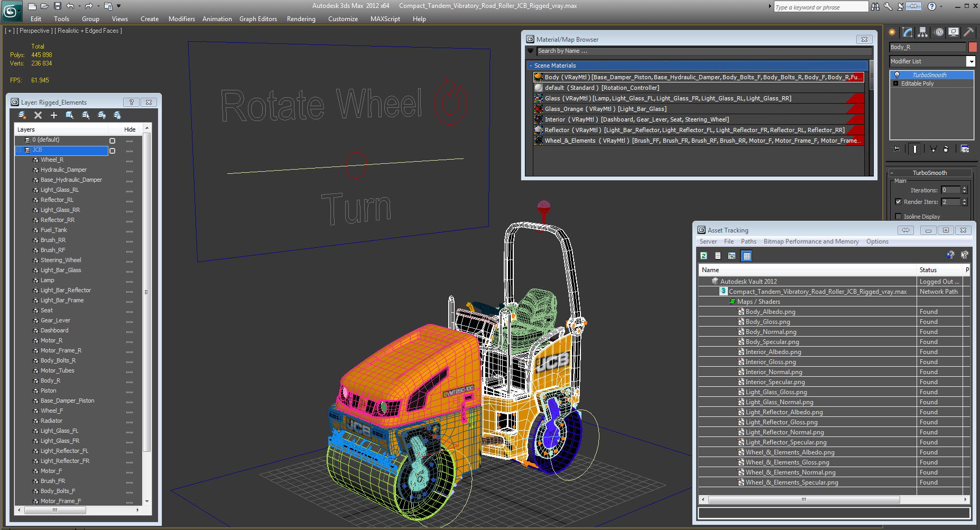
Task: Open the Paths menu in Asset Tracking
Action: 748,241
